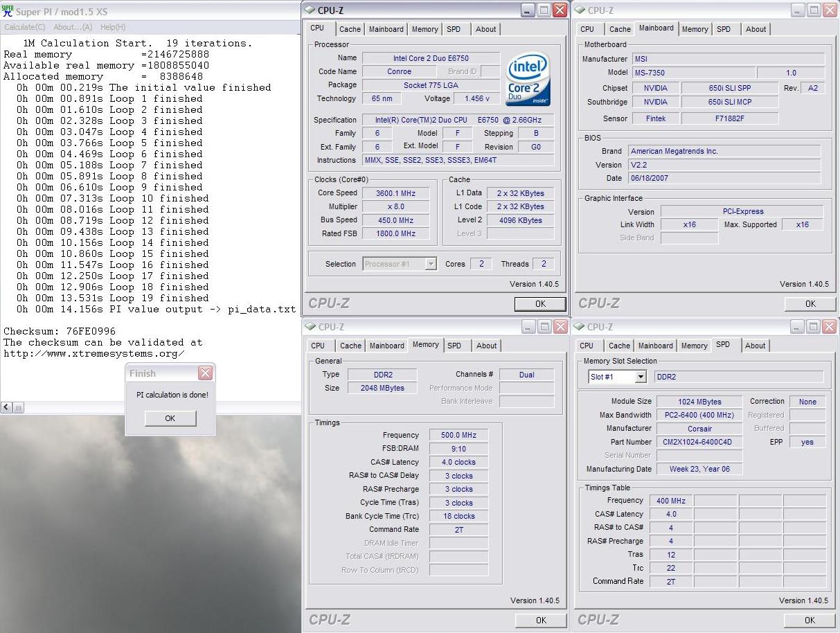Open the Slot #1 memory slot dropdown

click(x=617, y=377)
